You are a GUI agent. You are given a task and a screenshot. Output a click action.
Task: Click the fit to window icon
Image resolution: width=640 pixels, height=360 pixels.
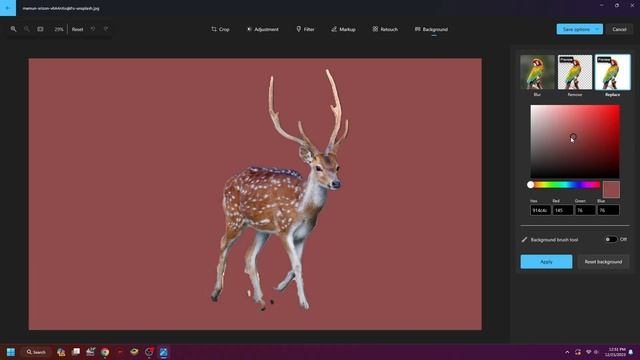point(40,29)
